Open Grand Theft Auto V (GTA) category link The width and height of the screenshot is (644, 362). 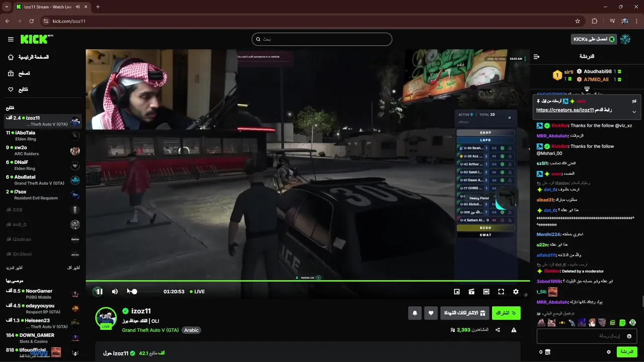coord(150,330)
